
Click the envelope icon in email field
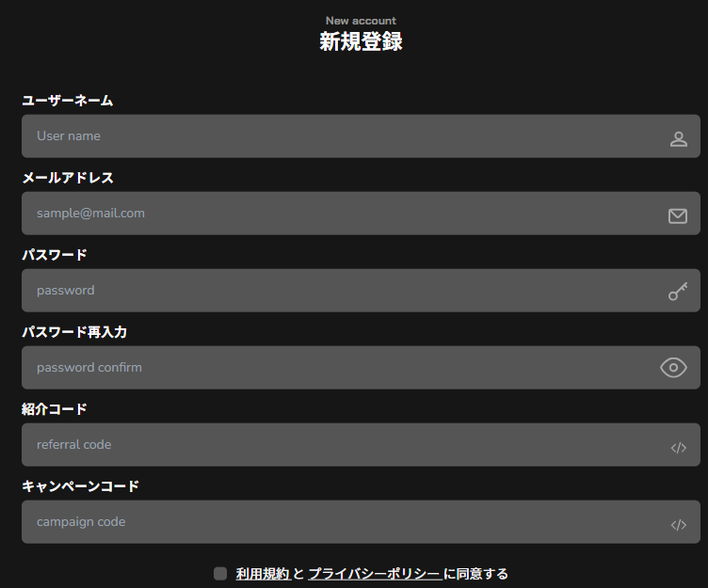coord(678,216)
